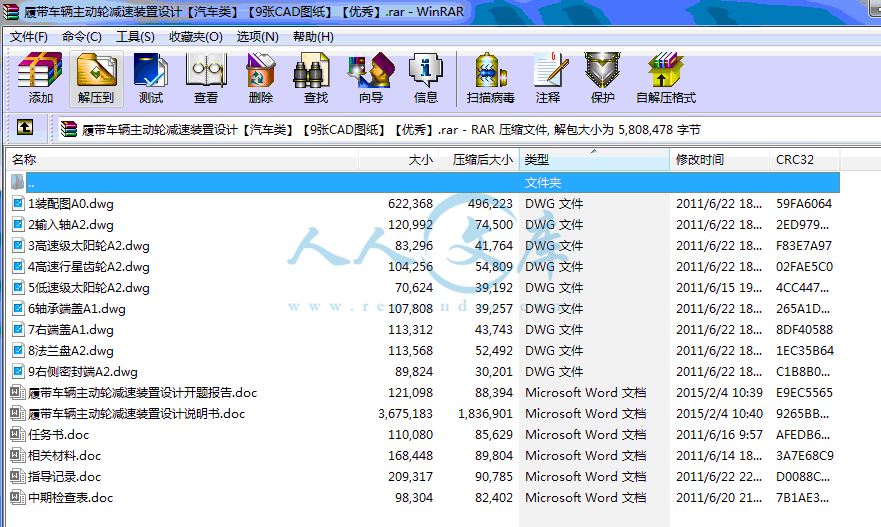Sort by the CRC32 column header

pos(805,160)
